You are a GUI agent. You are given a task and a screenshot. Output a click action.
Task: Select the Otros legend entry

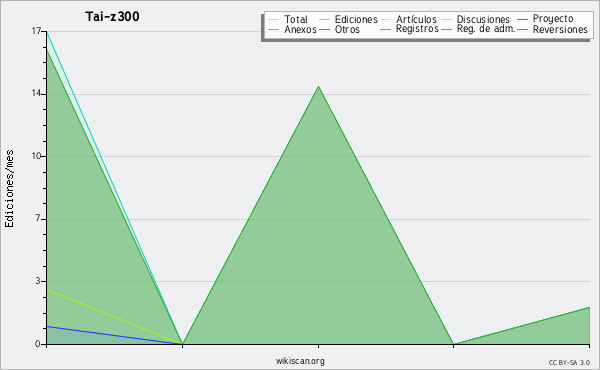point(339,29)
